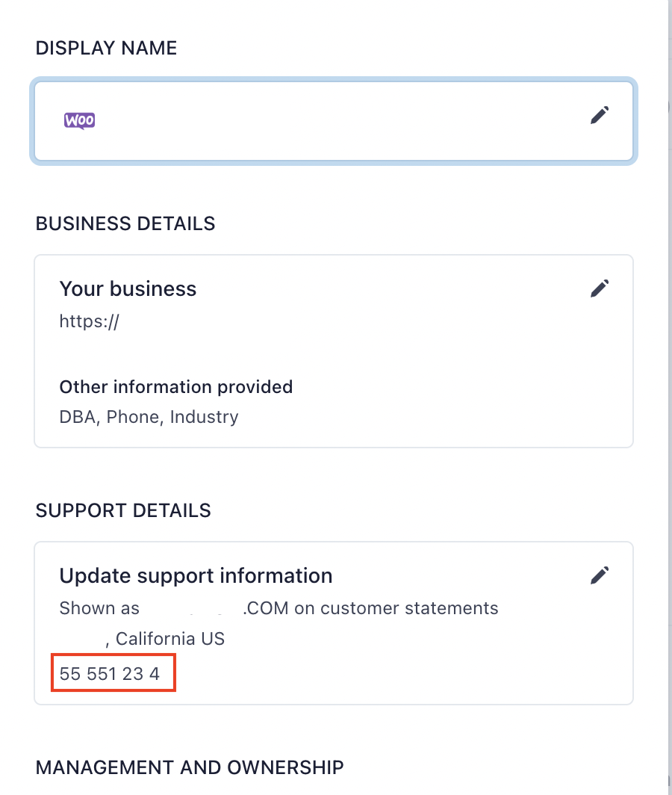Viewport: 672px width, 795px height.
Task: Select the BUSINESS DETAILS section header
Action: [125, 223]
